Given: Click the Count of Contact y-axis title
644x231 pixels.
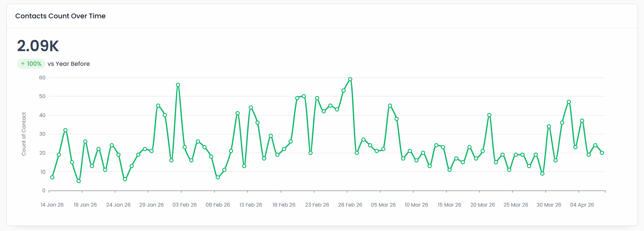Looking at the screenshot, I should [x=24, y=134].
